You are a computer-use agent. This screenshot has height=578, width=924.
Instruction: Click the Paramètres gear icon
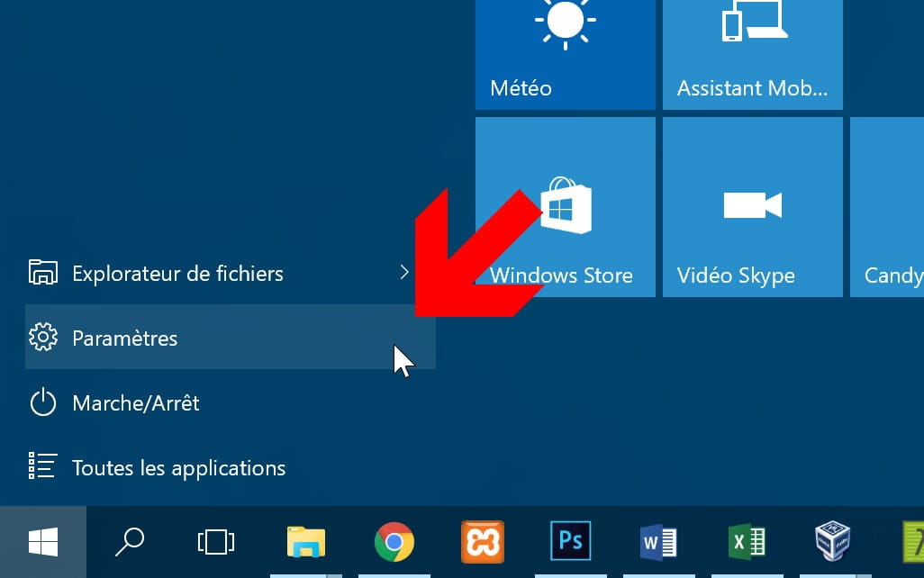tap(43, 338)
